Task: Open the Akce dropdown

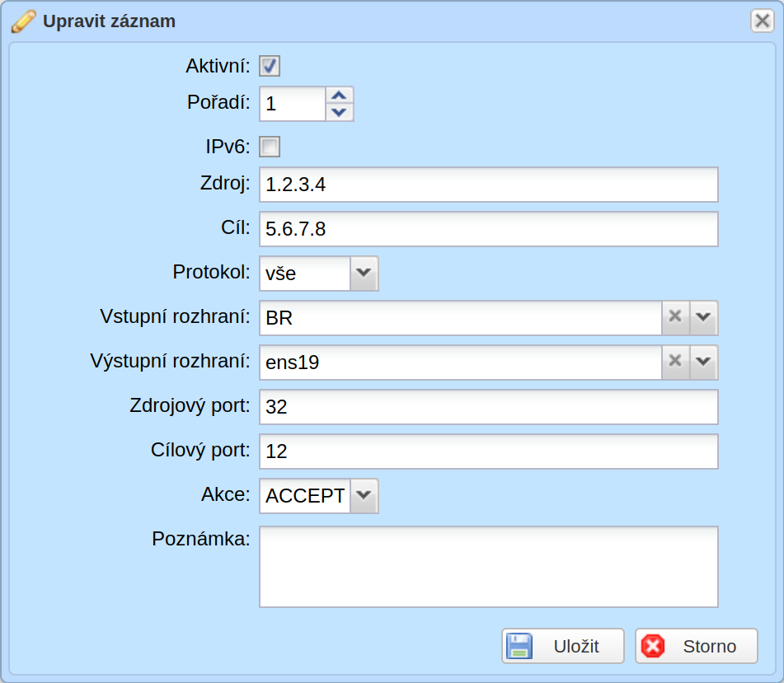Action: [364, 496]
